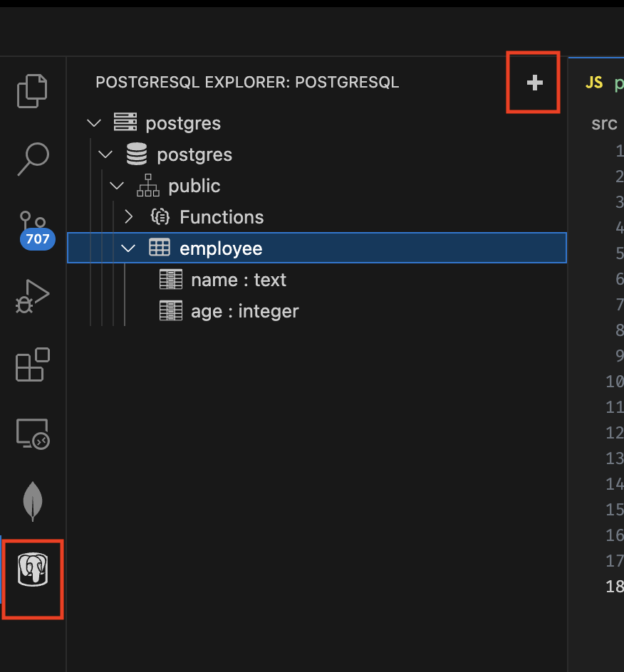Click the postgres server connection icon
The width and height of the screenshot is (624, 672).
125,122
